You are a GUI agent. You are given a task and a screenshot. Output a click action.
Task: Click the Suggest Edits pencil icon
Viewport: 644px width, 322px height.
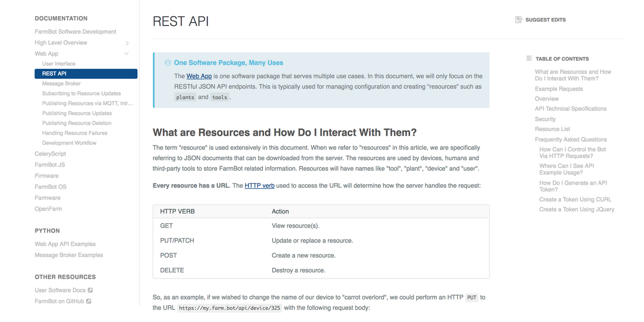tap(518, 19)
